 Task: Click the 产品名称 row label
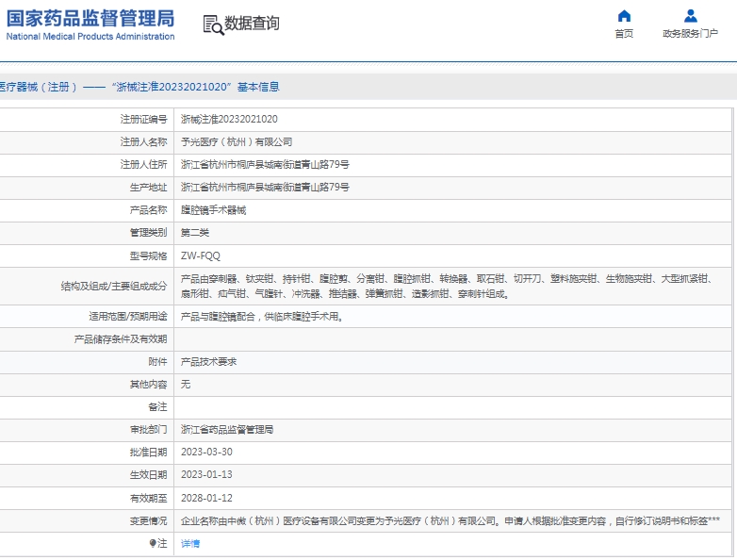(149, 210)
